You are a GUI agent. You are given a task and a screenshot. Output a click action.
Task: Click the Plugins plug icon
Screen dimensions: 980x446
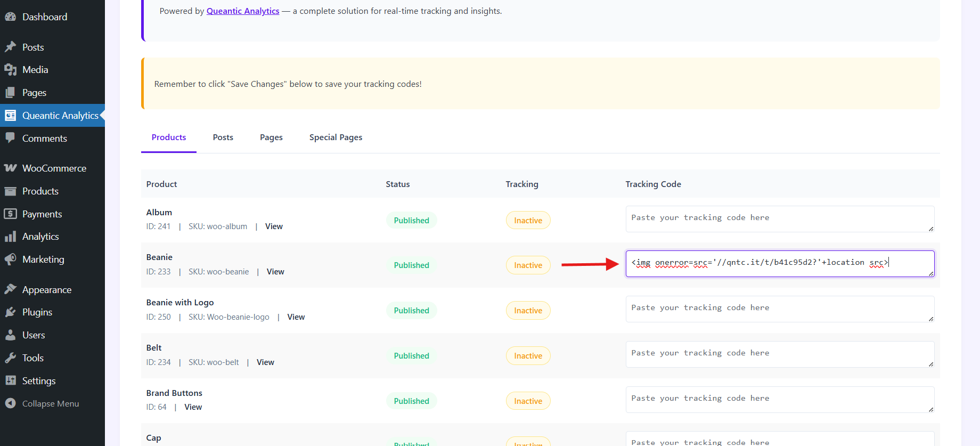(11, 312)
